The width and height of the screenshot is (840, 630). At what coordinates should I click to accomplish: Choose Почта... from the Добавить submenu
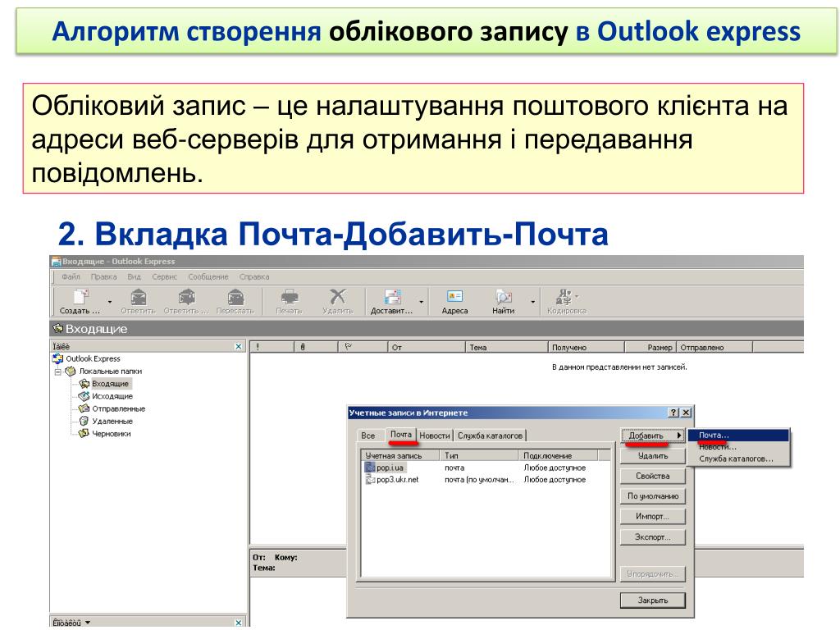tap(738, 435)
